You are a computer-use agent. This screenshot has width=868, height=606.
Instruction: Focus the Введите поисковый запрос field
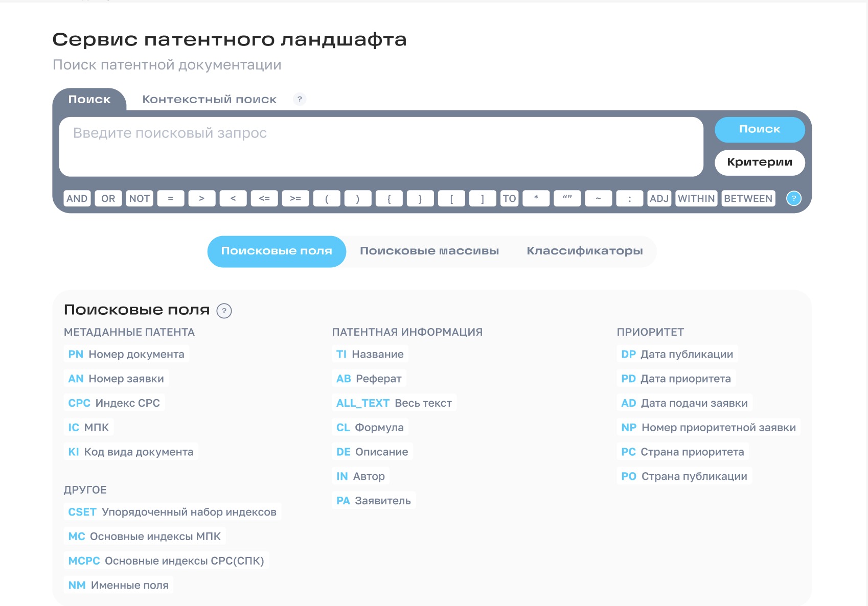[x=381, y=147]
